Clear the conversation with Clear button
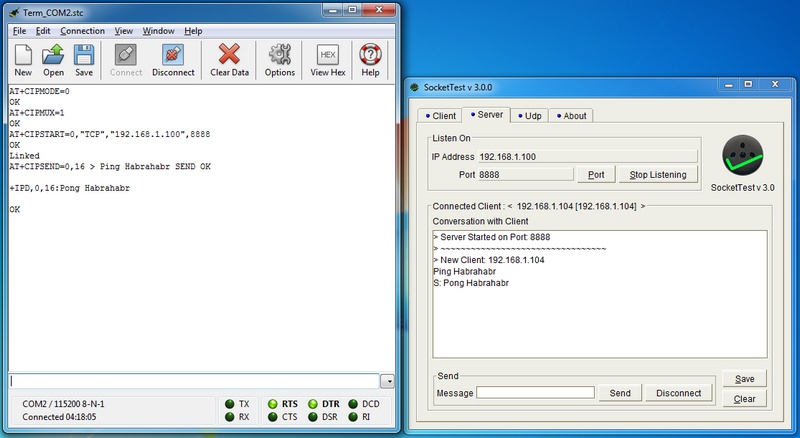The height and width of the screenshot is (438, 800). (744, 399)
